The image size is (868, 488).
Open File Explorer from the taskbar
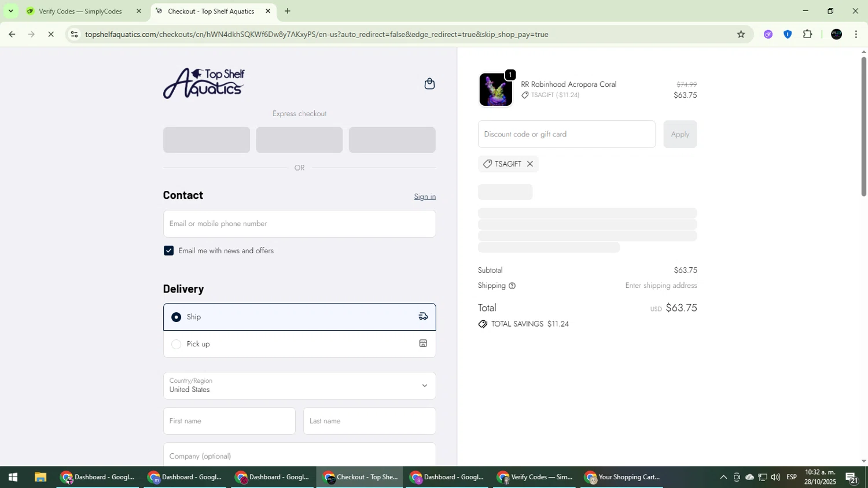(40, 478)
